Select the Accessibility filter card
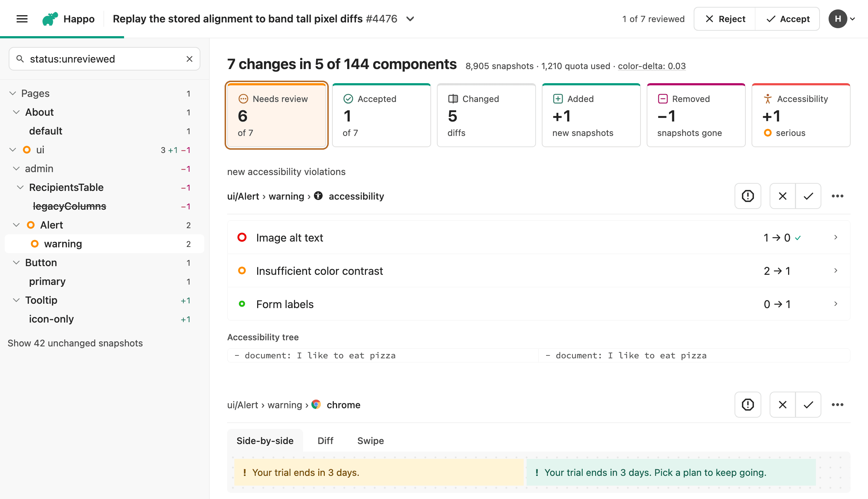Image resolution: width=868 pixels, height=499 pixels. click(x=801, y=115)
